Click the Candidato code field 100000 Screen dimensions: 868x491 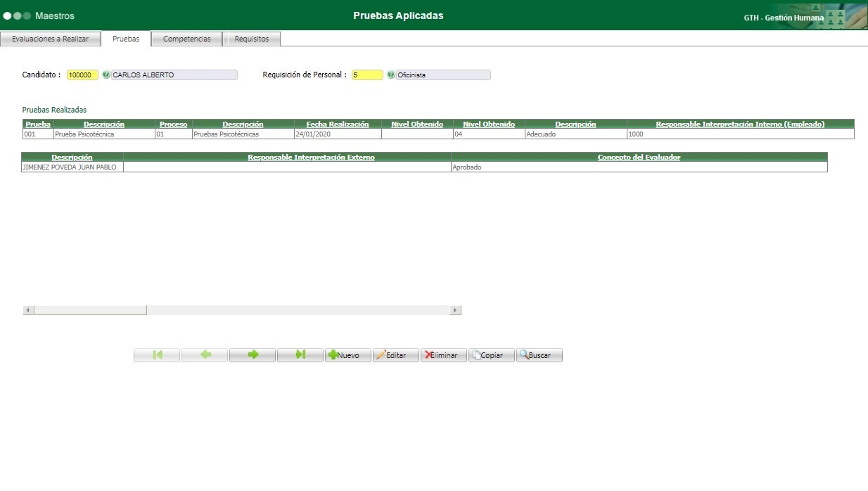(x=83, y=75)
